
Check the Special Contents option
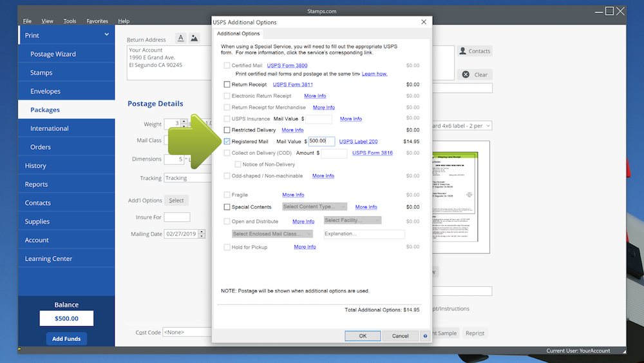point(227,207)
